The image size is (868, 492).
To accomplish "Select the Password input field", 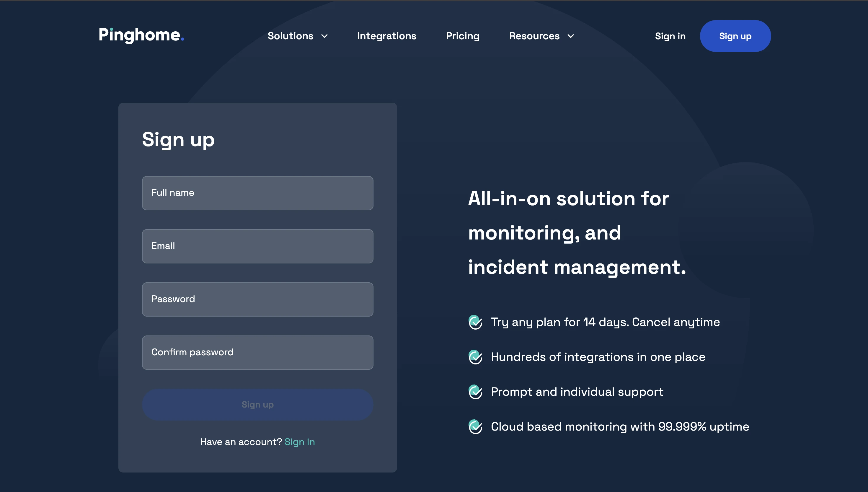I will coord(257,299).
